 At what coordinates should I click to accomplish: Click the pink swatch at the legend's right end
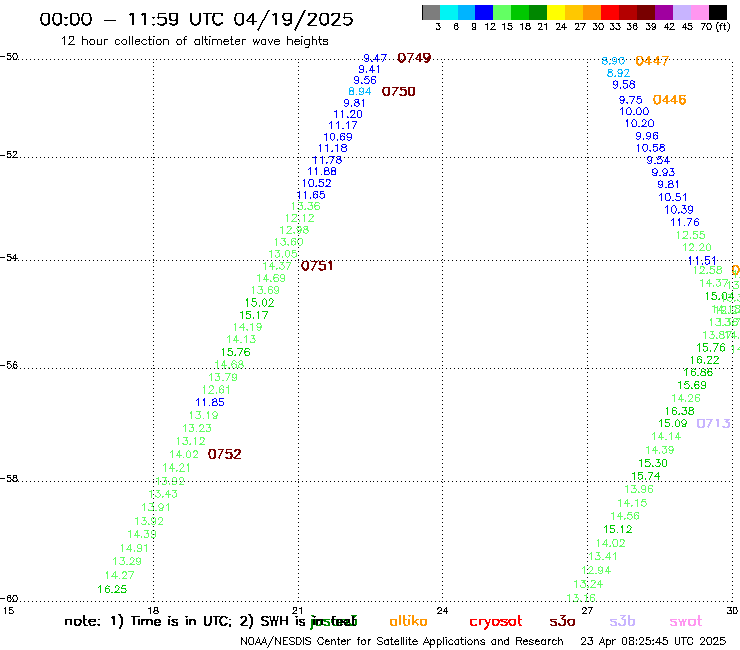pos(700,13)
